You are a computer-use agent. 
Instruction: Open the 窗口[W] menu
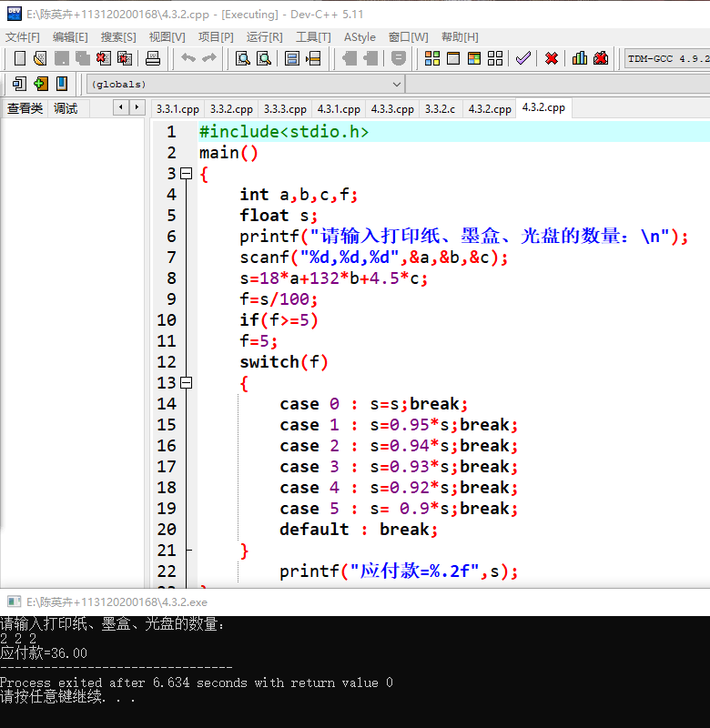pos(408,37)
